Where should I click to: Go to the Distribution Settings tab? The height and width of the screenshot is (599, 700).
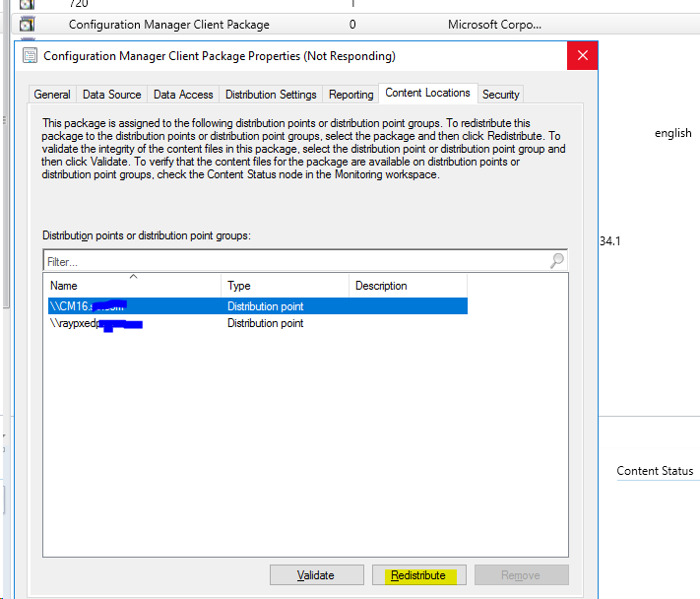coord(271,95)
